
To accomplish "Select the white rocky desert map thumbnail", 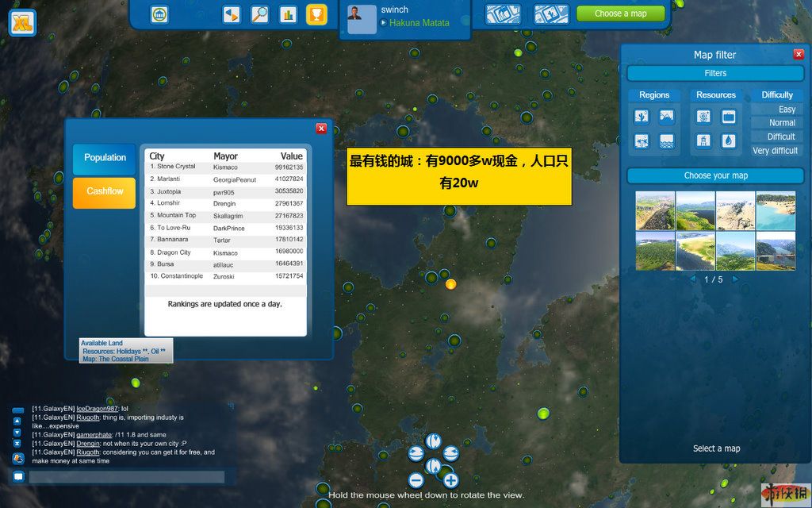I will coord(735,210).
